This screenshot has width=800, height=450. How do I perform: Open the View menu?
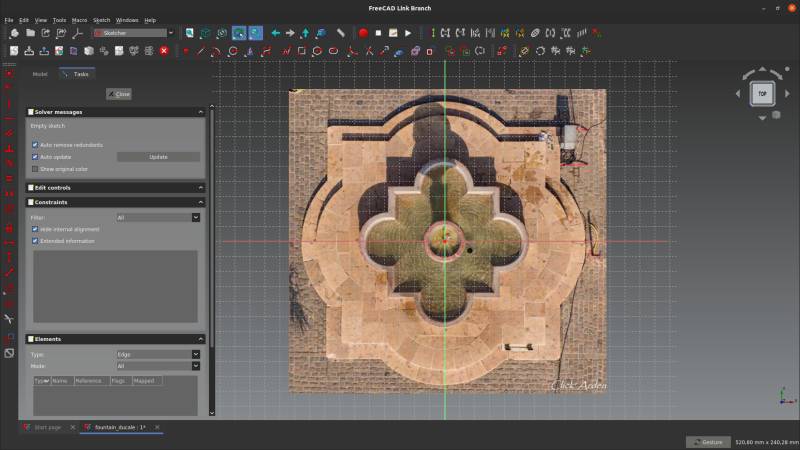[x=41, y=20]
